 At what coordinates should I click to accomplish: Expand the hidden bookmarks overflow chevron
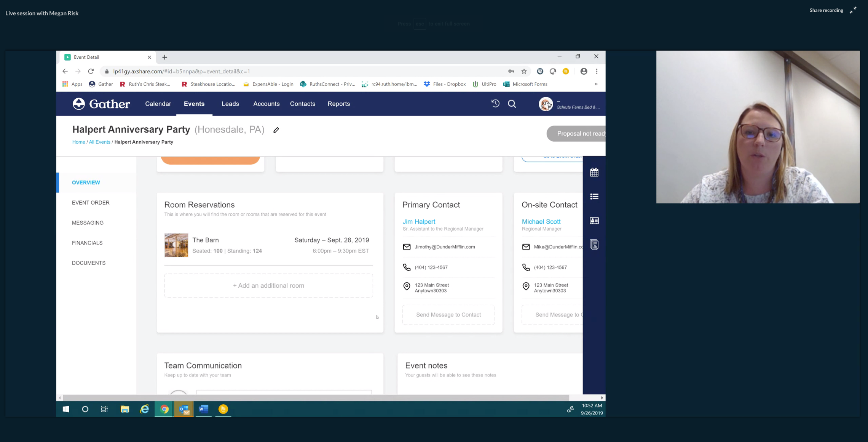click(x=596, y=84)
